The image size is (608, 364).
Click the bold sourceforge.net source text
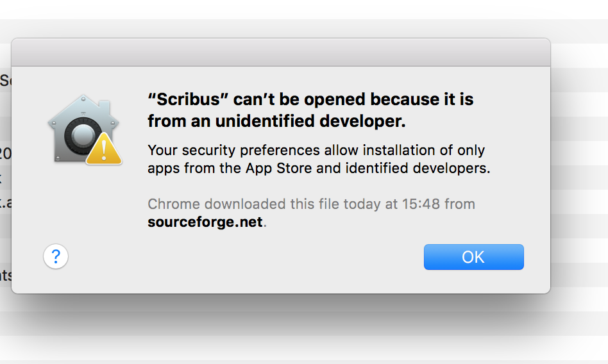205,222
